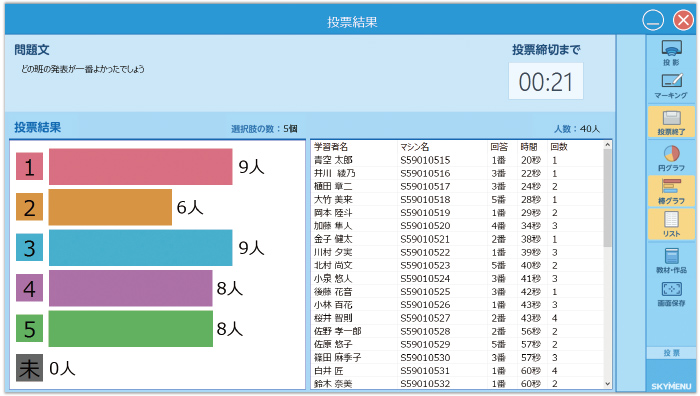Click the scroll down arrow in the list
Screen dimensions: 700x396
click(607, 383)
